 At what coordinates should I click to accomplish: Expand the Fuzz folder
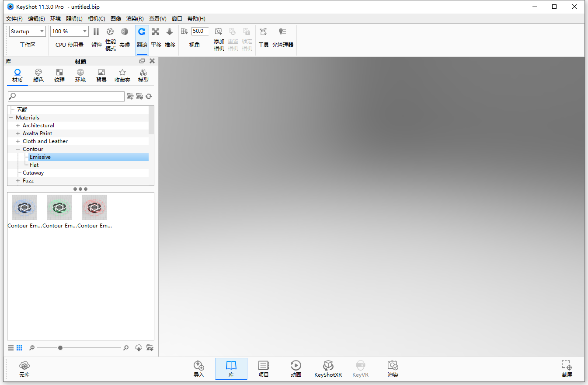click(x=18, y=181)
